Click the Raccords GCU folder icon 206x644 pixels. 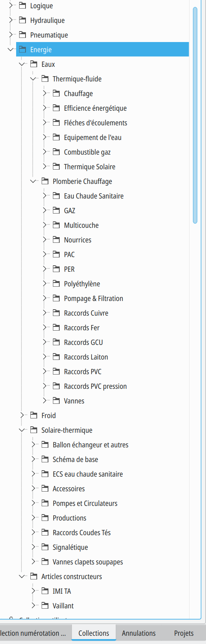click(56, 342)
